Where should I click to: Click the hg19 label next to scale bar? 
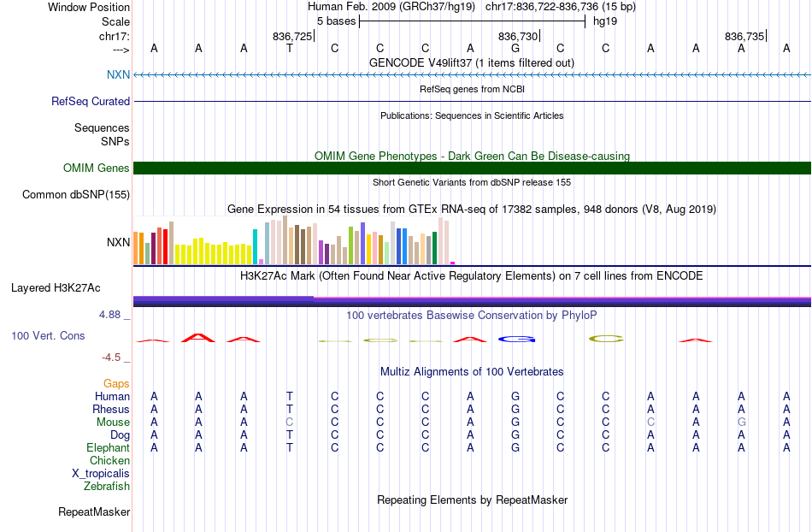[605, 21]
